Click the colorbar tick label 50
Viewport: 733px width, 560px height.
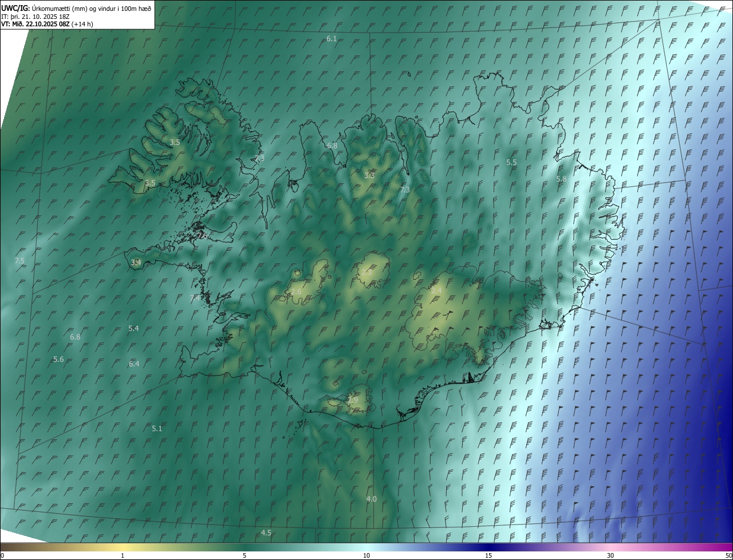[728, 555]
